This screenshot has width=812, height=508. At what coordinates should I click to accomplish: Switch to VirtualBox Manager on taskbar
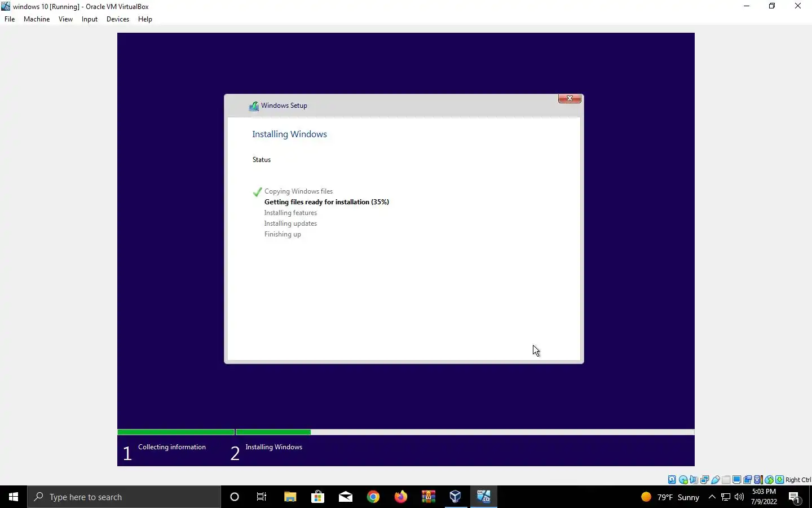click(x=456, y=497)
